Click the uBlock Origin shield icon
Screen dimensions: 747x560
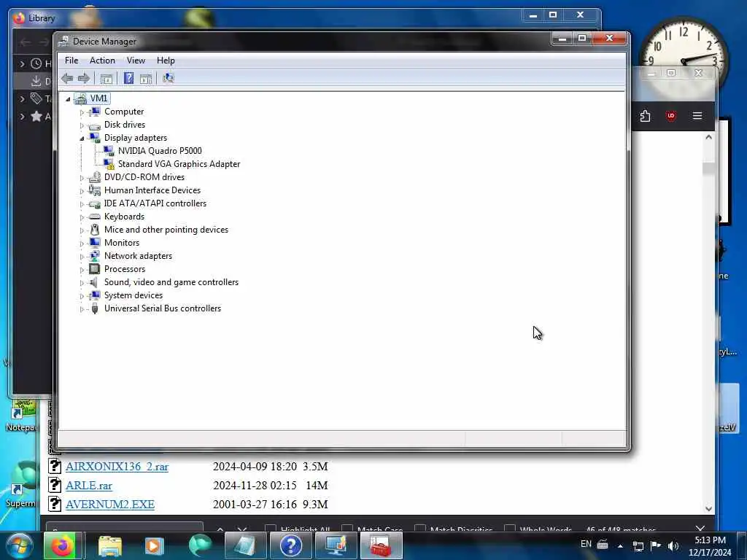[x=671, y=116]
